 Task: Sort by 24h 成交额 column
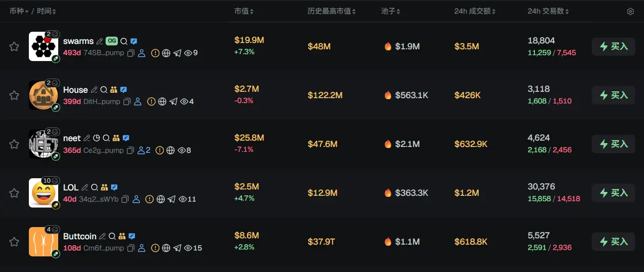[x=475, y=11]
